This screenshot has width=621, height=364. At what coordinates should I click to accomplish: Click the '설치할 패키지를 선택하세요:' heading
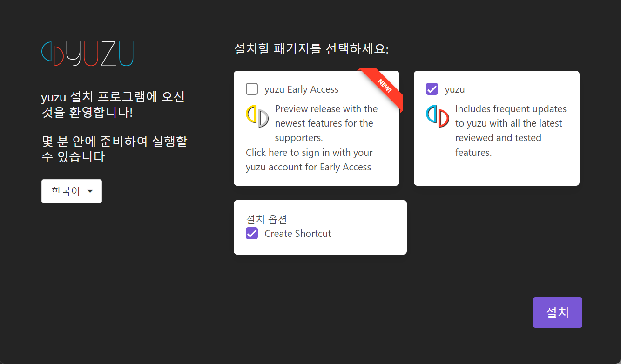[x=311, y=49]
